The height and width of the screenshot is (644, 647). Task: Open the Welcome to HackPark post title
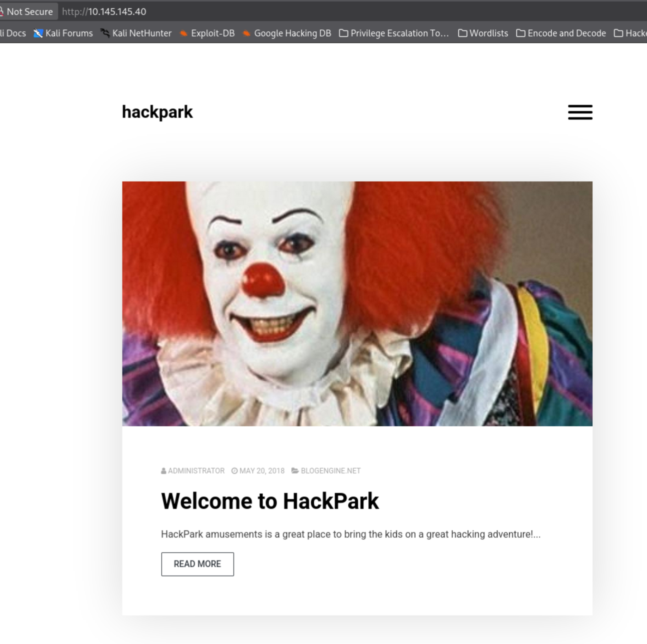pos(270,501)
